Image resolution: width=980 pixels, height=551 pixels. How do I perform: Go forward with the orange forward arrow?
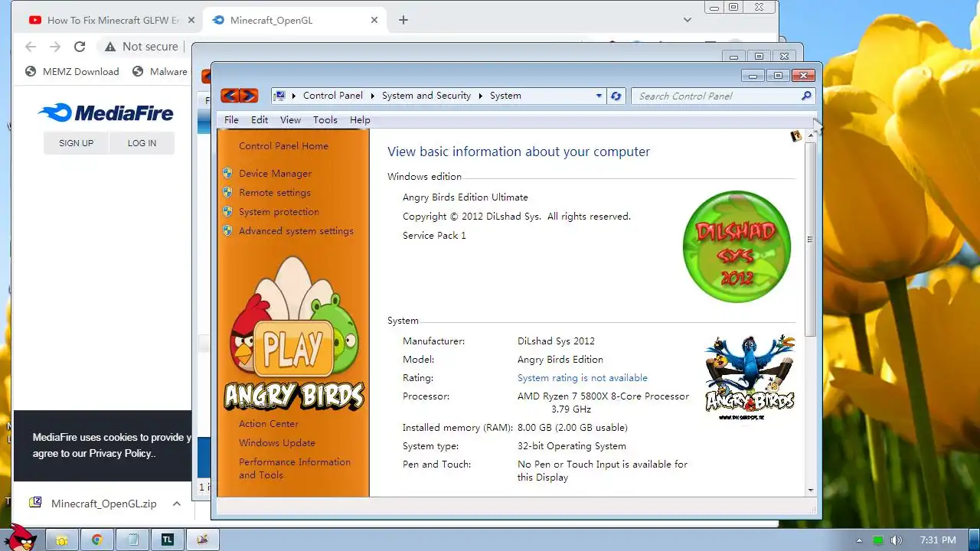point(248,96)
